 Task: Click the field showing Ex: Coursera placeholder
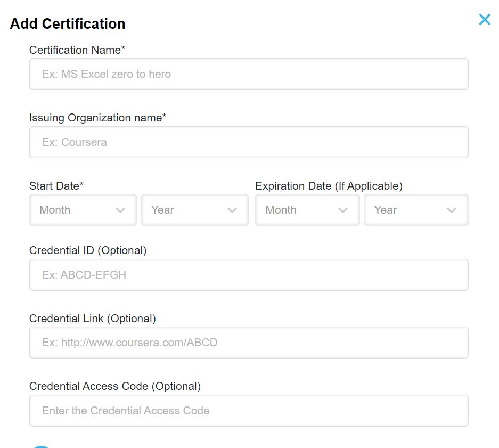248,142
